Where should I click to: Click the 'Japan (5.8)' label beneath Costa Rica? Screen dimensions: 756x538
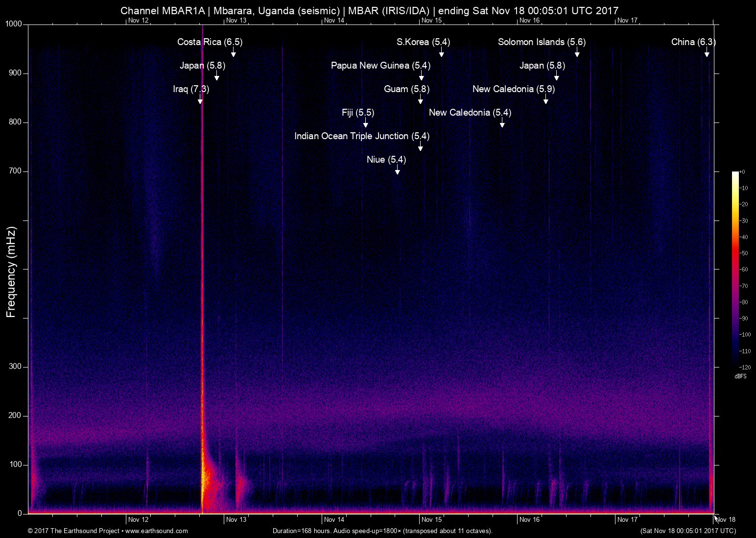click(202, 65)
